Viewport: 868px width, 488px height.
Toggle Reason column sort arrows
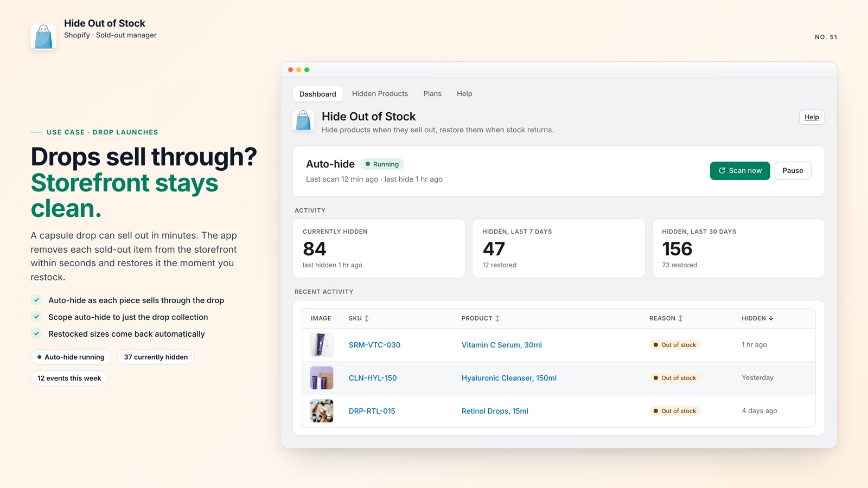[x=680, y=318]
